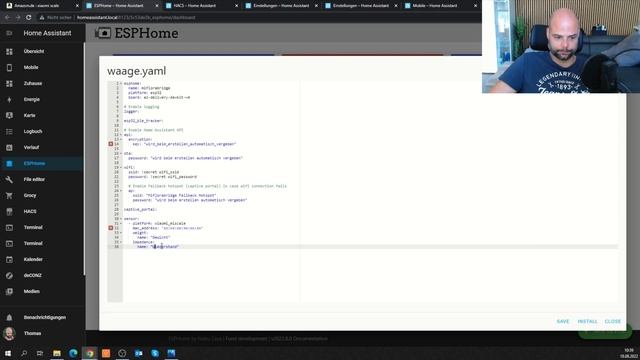Open the Mobile sidebar entry icon
640x360 pixels.
pyautogui.click(x=9, y=67)
